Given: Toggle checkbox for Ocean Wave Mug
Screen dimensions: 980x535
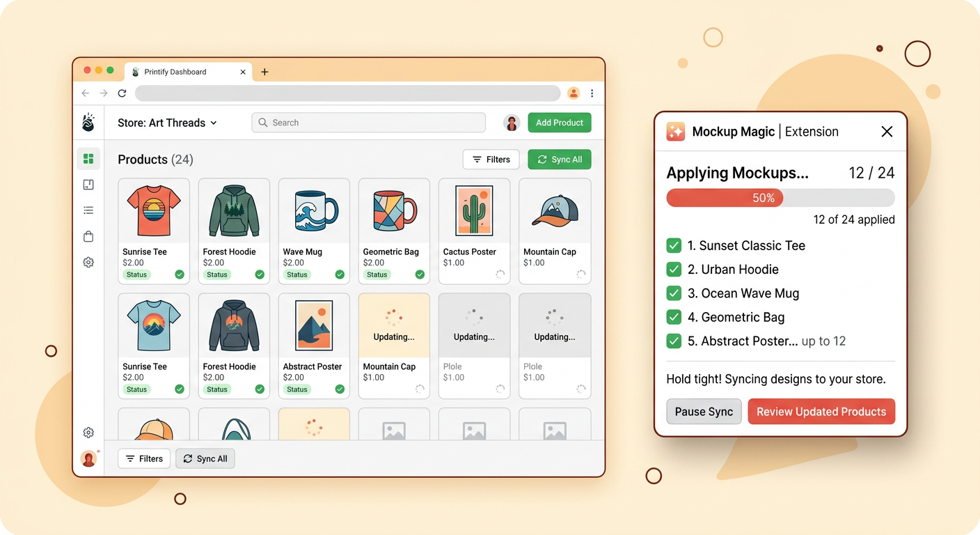Looking at the screenshot, I should 674,293.
